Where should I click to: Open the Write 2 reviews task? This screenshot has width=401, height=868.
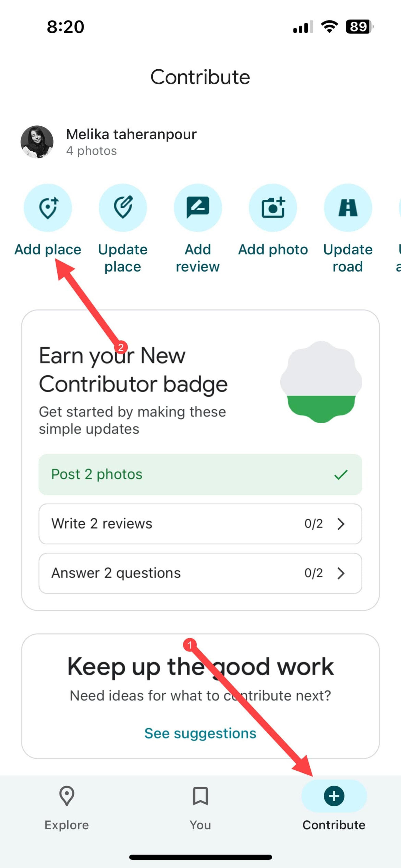click(200, 524)
